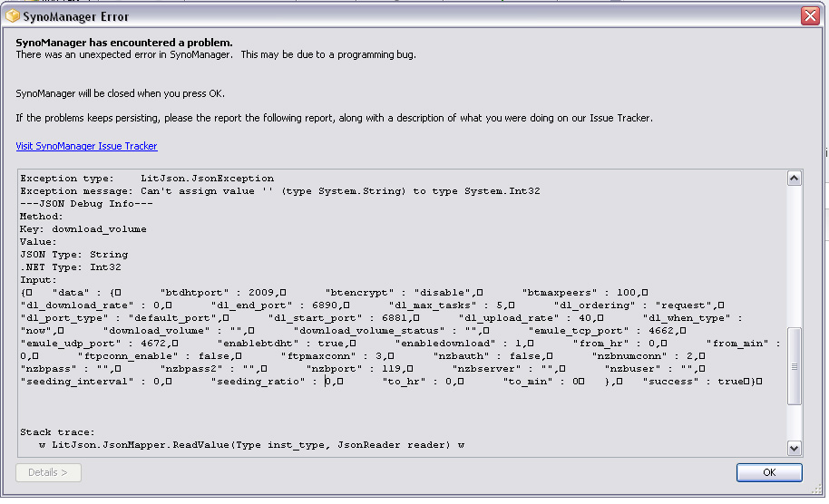The image size is (829, 504).
Task: Click the report scrollbar thumb
Action: coord(794,366)
